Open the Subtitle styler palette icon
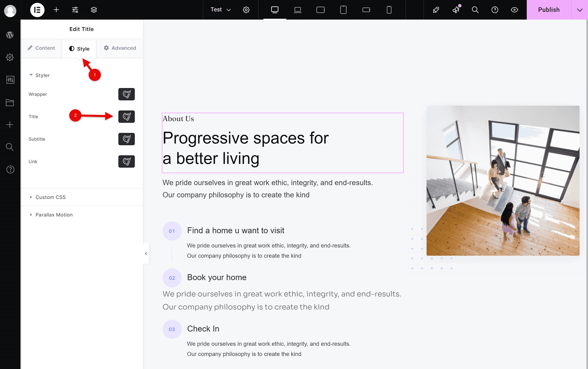The height and width of the screenshot is (369, 588). pyautogui.click(x=126, y=139)
